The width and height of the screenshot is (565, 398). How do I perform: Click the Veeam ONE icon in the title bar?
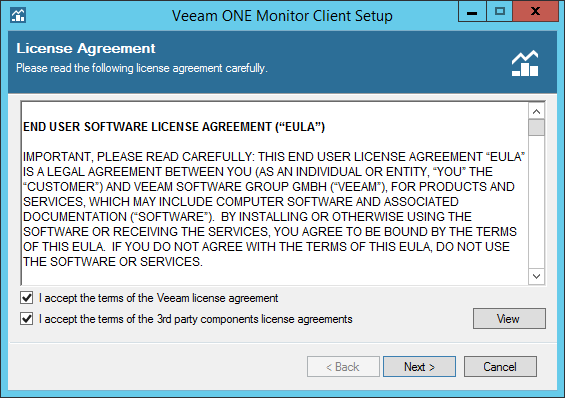(18, 15)
